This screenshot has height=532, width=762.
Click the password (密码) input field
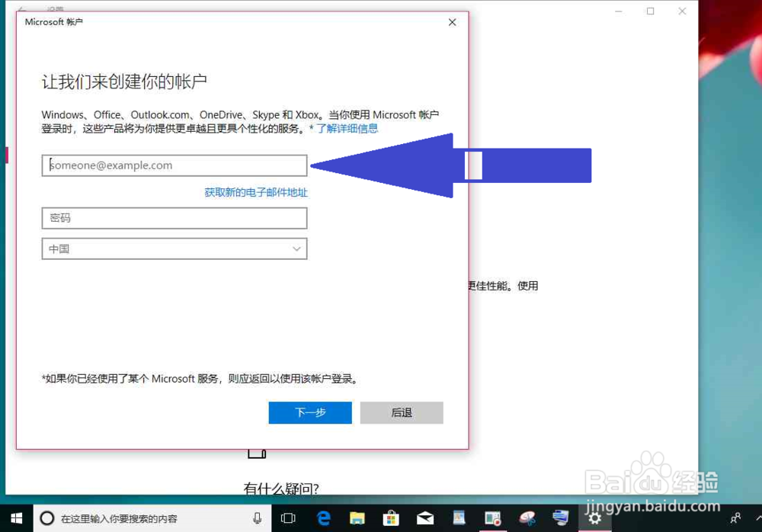tap(174, 218)
